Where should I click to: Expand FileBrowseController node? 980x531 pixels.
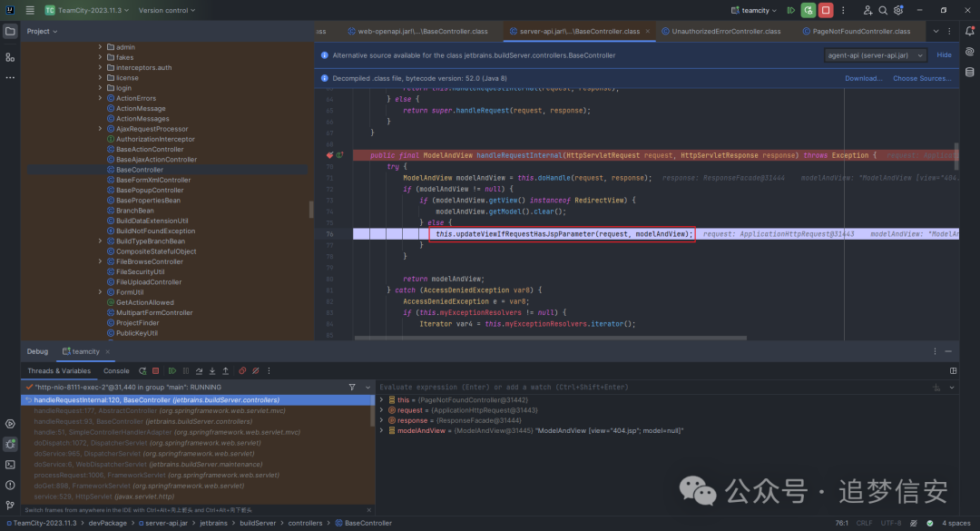[x=100, y=261]
